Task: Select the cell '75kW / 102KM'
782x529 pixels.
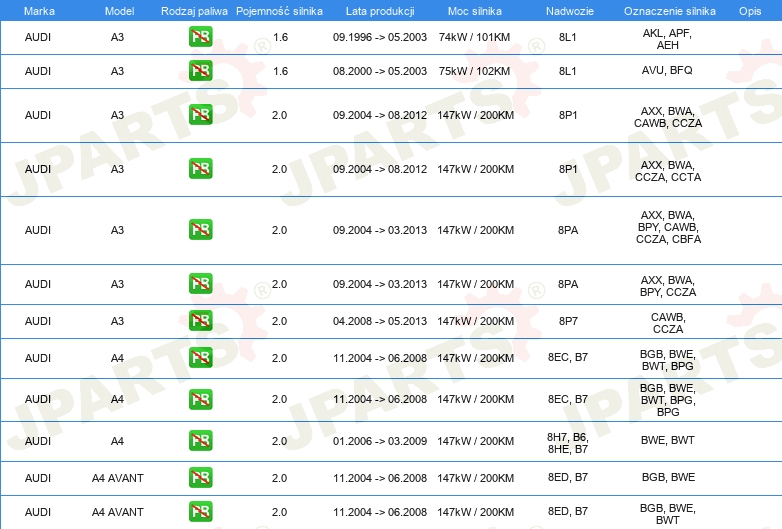Action: tap(474, 71)
